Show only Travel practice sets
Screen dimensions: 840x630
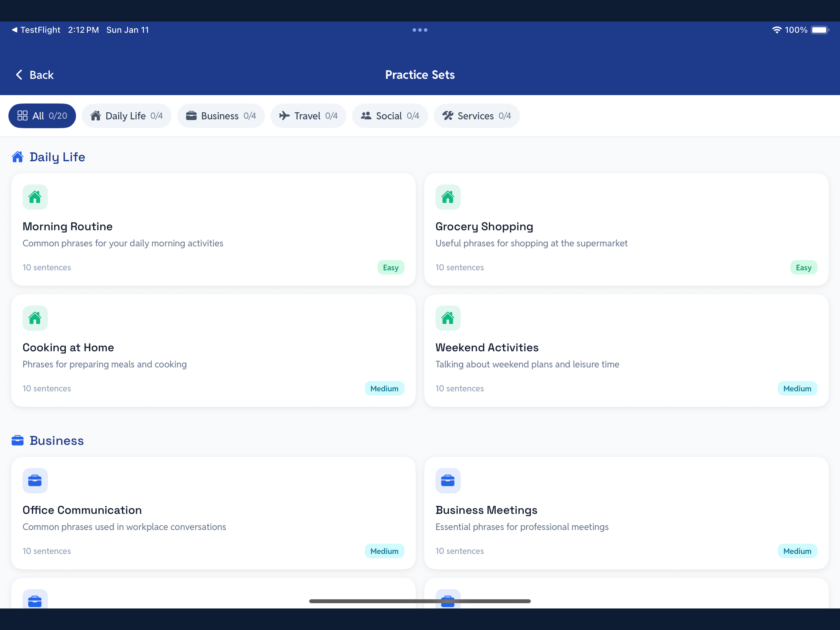click(x=308, y=116)
